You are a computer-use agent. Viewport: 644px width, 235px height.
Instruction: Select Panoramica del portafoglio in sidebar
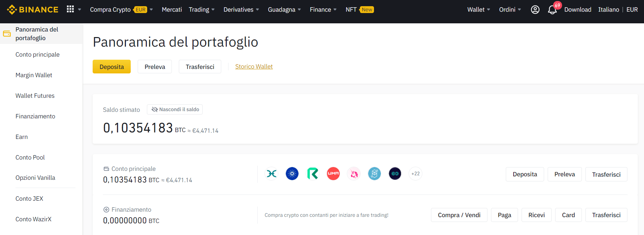[x=41, y=34]
